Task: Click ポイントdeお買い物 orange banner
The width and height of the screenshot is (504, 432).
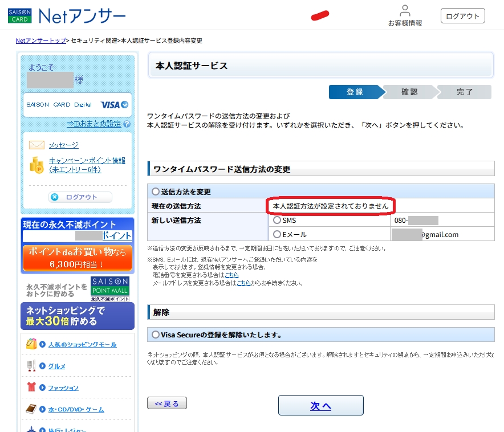Action: pyautogui.click(x=78, y=258)
